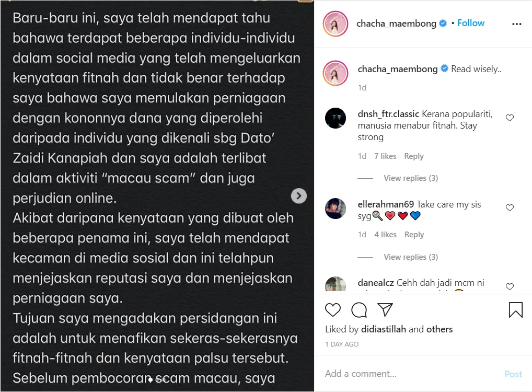532x392 pixels.
Task: Like danealcz's comment heart
Action: 510,286
